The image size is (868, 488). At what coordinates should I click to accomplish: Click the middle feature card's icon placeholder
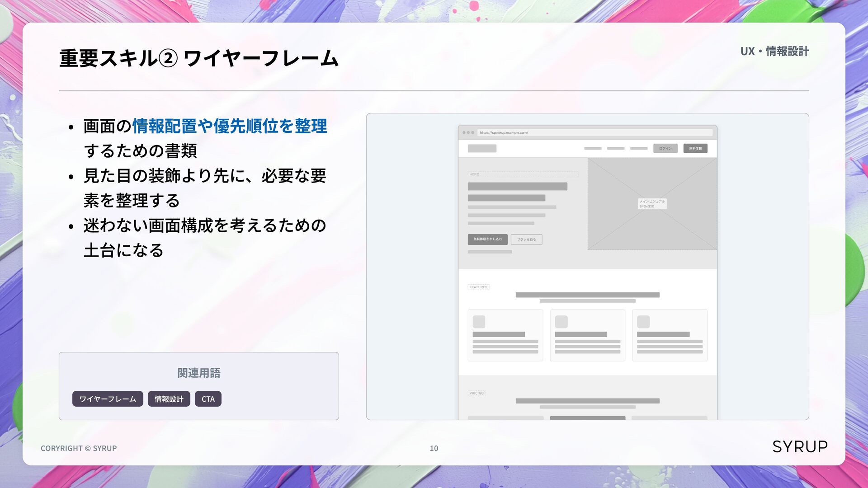click(561, 322)
